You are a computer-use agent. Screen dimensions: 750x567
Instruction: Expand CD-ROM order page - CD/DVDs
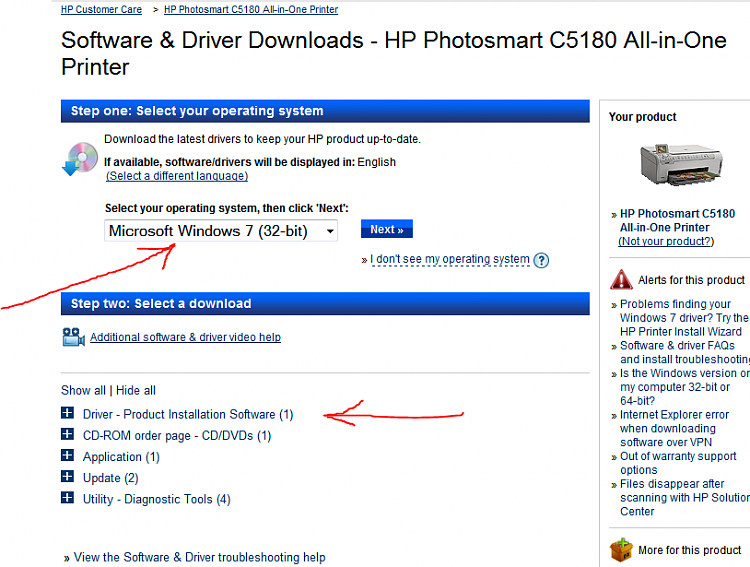[x=67, y=434]
